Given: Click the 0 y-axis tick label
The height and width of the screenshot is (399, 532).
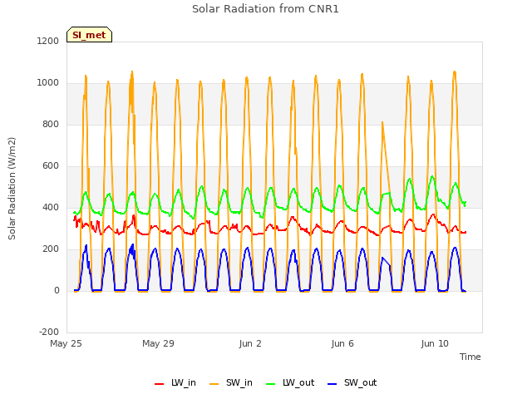Looking at the screenshot, I should (x=57, y=290).
